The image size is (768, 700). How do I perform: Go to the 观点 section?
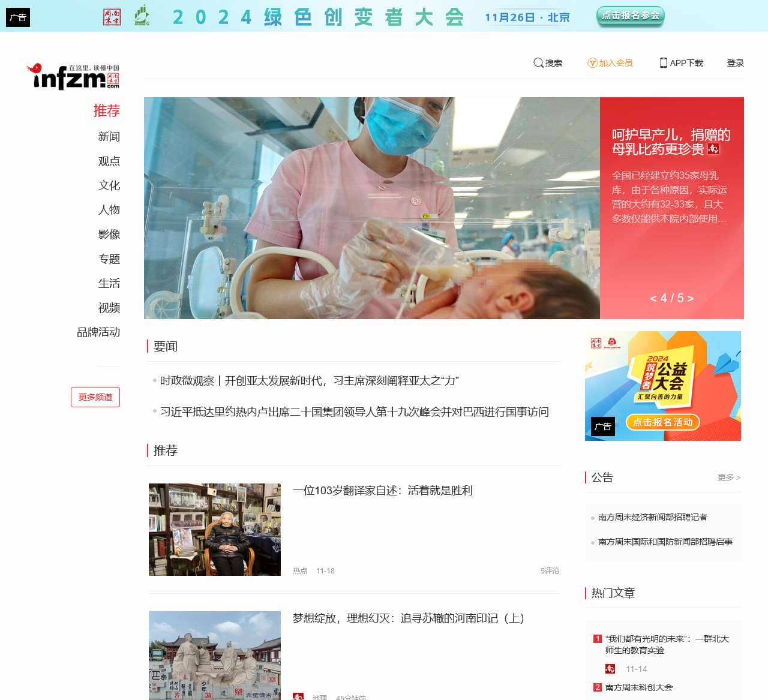pyautogui.click(x=109, y=161)
